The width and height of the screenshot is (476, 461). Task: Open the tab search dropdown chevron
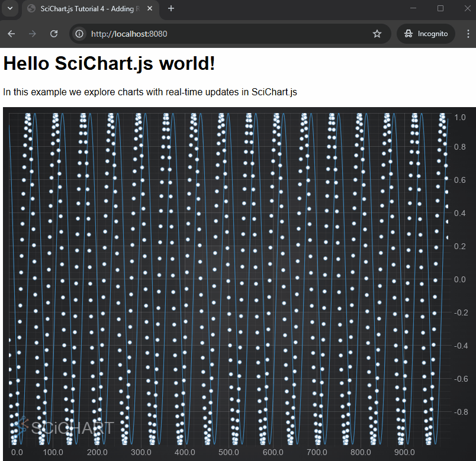click(10, 8)
